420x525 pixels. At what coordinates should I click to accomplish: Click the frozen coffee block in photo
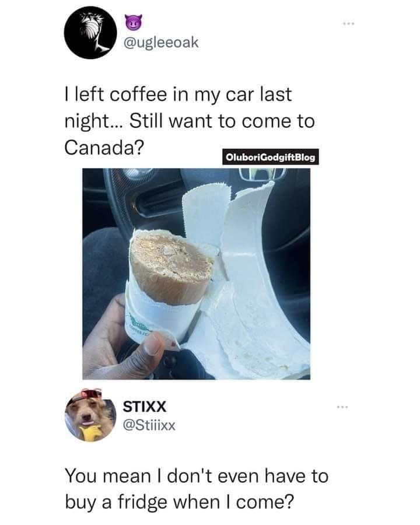tap(171, 265)
